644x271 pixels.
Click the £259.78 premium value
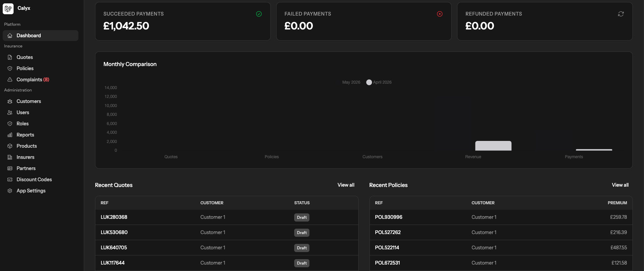click(x=618, y=217)
